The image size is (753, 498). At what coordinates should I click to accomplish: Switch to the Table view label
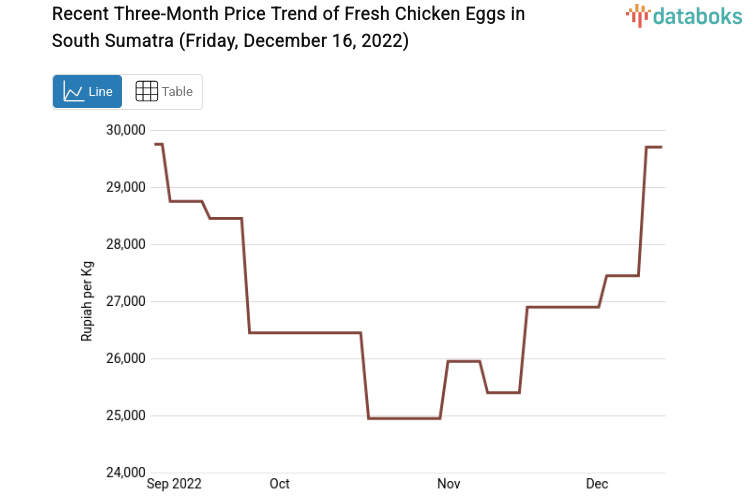[178, 92]
